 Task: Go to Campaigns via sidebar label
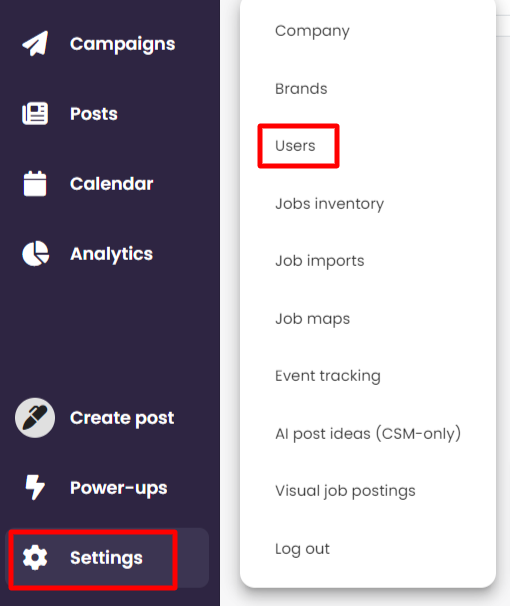coord(122,44)
